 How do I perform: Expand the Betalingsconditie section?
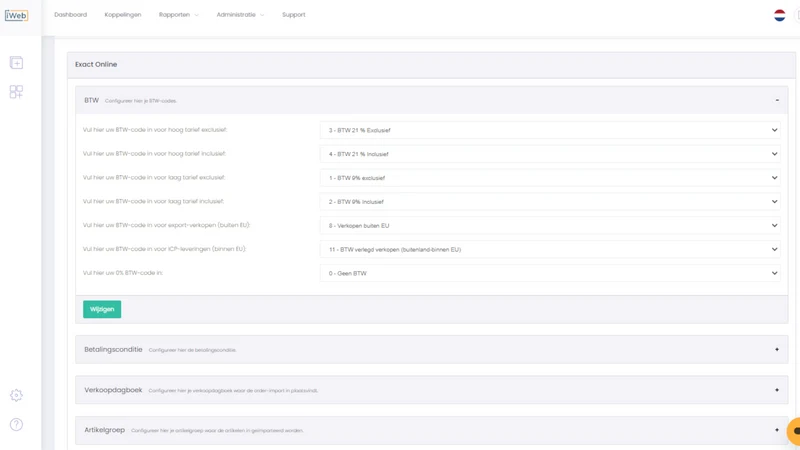777,349
